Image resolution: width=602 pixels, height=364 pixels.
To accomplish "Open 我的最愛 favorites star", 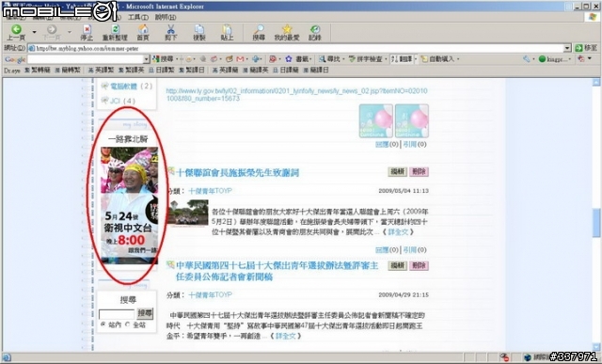I will 287,33.
